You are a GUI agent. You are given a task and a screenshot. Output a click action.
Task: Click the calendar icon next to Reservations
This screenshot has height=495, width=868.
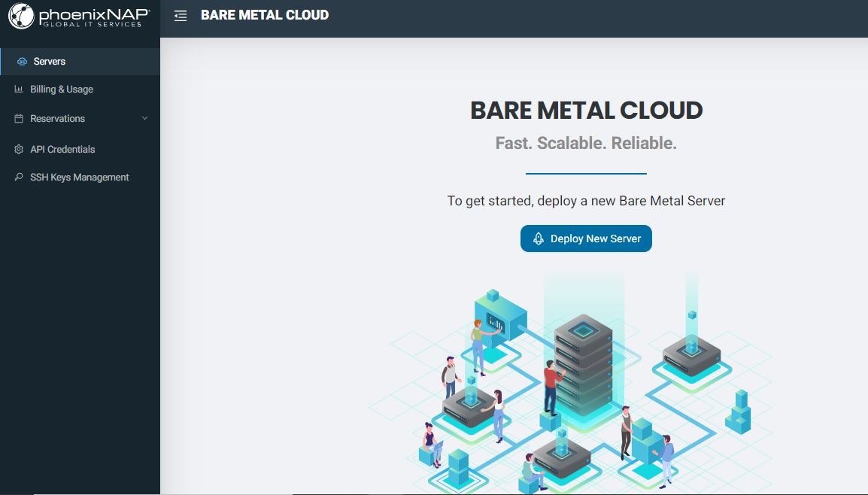[18, 118]
